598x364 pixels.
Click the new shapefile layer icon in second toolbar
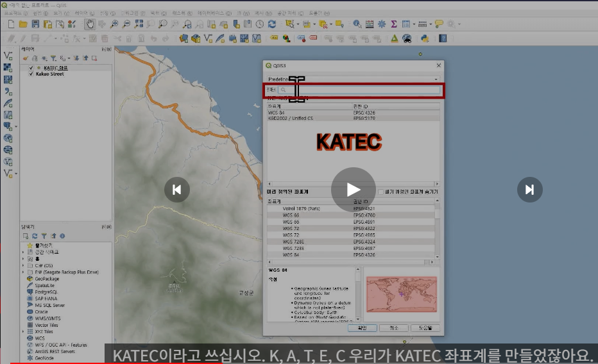click(x=208, y=38)
